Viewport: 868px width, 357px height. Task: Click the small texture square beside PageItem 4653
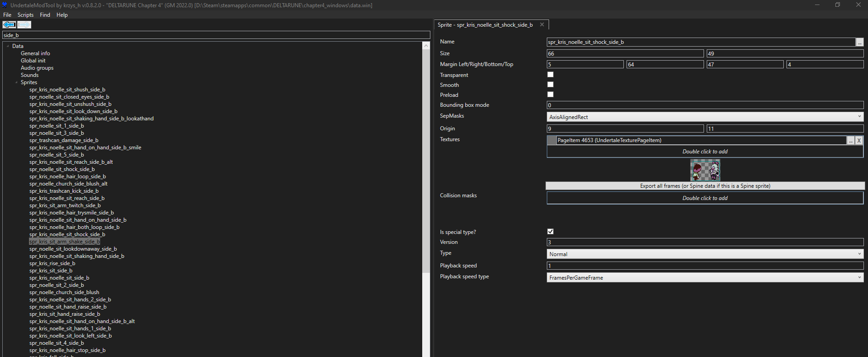551,140
